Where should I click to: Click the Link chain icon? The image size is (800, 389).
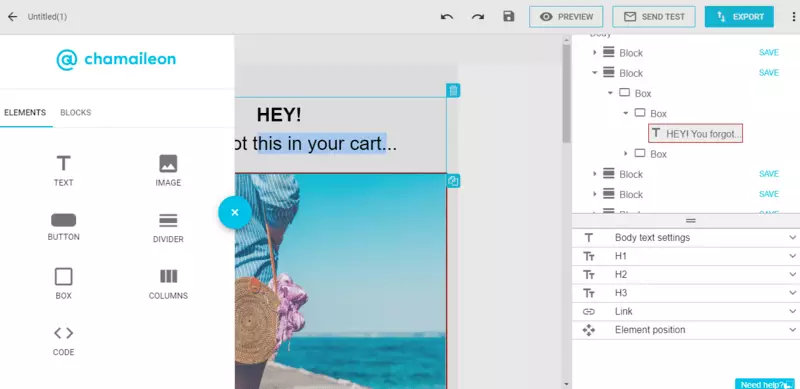point(589,311)
